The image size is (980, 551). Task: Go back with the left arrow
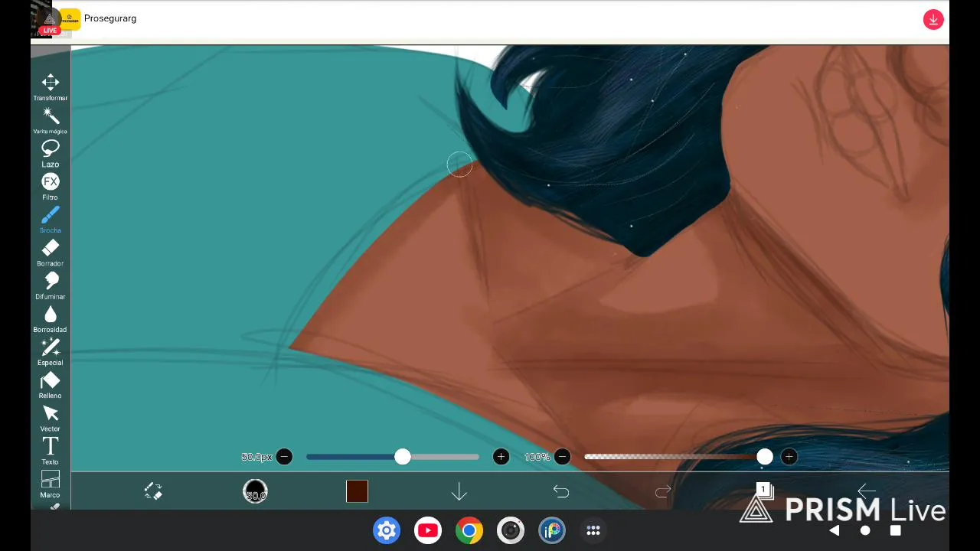[x=866, y=491]
